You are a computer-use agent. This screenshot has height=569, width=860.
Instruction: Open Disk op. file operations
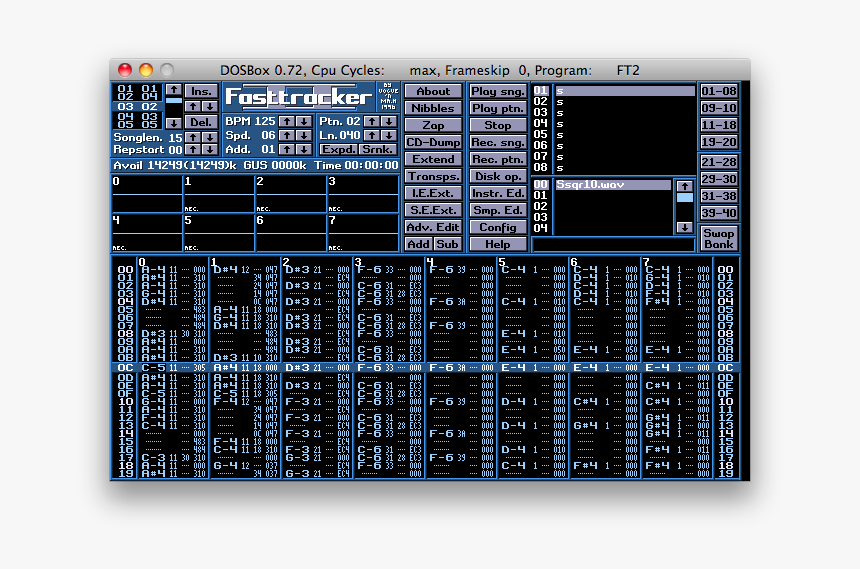tap(498, 176)
